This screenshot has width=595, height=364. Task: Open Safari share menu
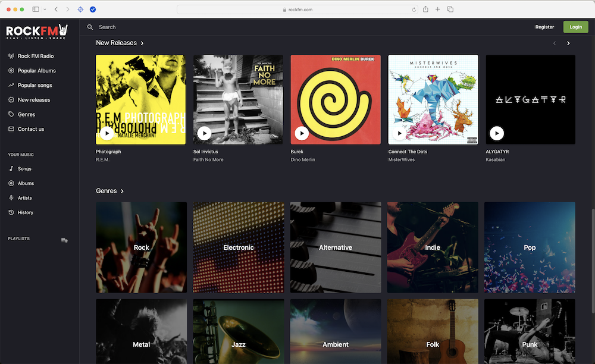[x=426, y=9]
